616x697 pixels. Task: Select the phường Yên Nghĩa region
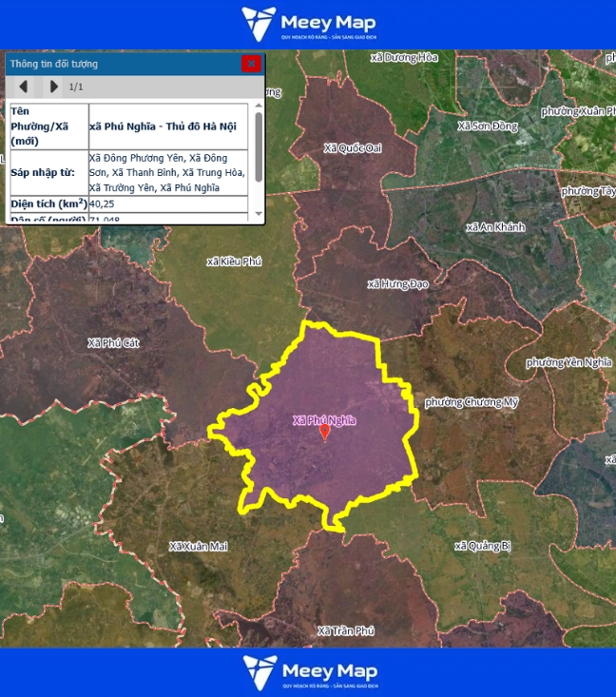(x=566, y=362)
